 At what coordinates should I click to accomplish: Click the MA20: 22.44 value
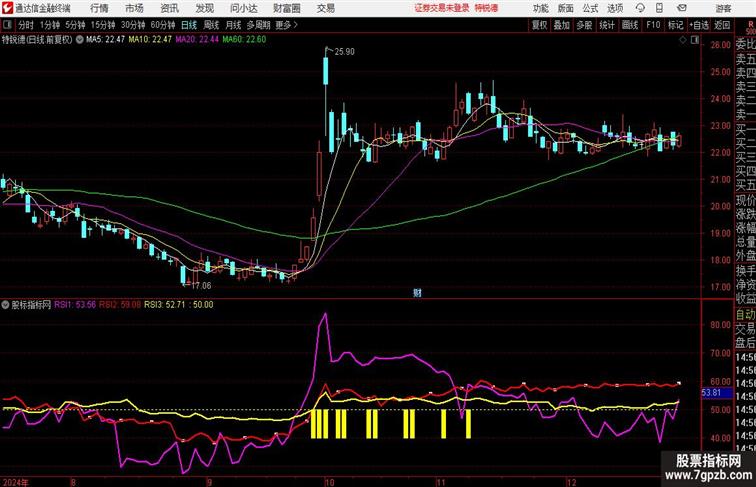click(197, 40)
